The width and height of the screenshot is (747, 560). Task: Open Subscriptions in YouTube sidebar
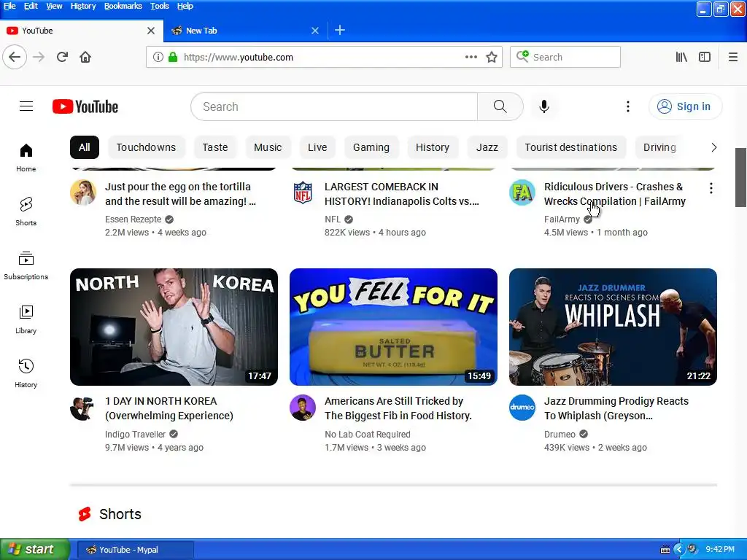pyautogui.click(x=26, y=265)
